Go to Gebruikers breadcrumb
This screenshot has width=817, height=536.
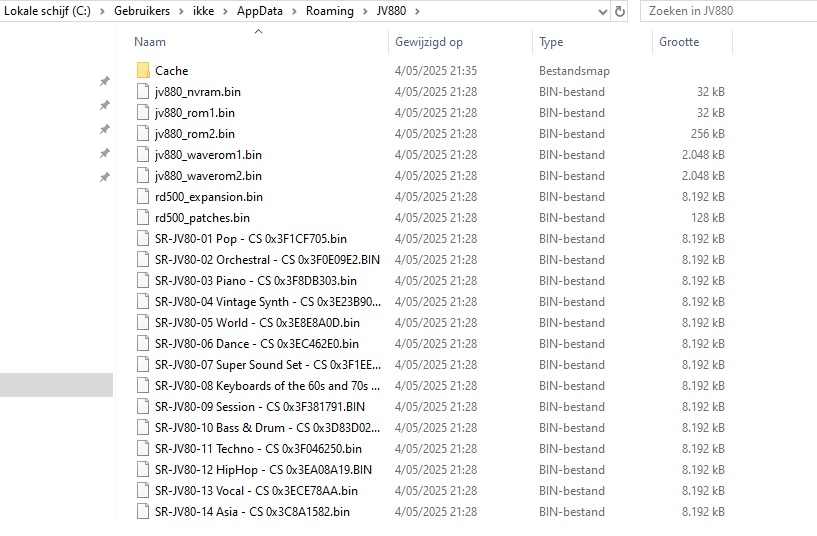[x=142, y=11]
